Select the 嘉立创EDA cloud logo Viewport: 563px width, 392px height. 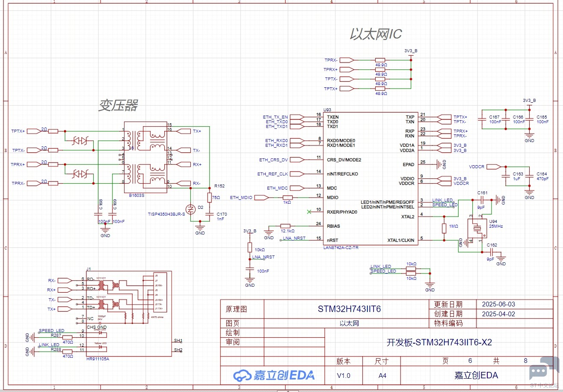point(274,375)
